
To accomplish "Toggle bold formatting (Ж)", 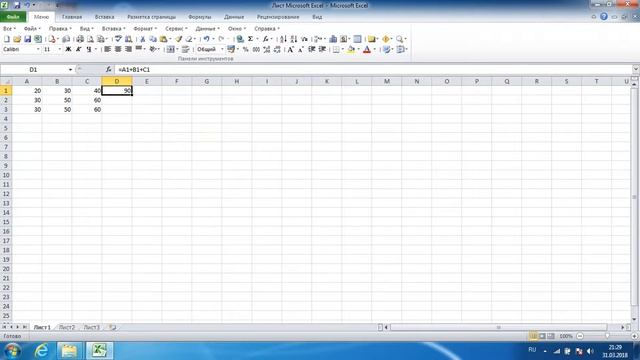I will pyautogui.click(x=68, y=49).
